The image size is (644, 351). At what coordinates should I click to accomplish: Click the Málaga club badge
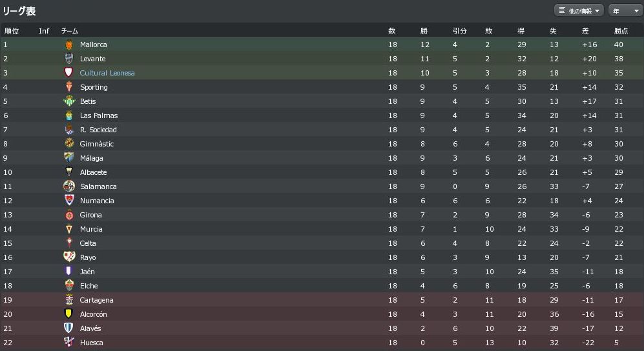[69, 158]
